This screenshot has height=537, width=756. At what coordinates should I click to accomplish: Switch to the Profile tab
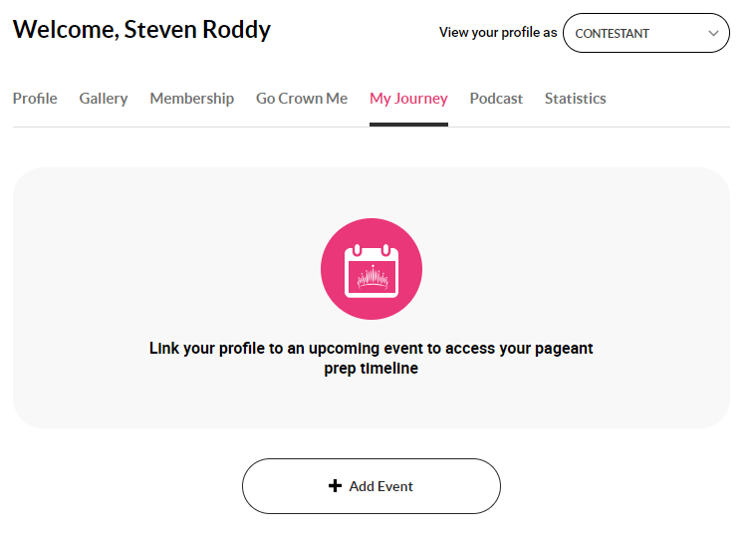(35, 99)
